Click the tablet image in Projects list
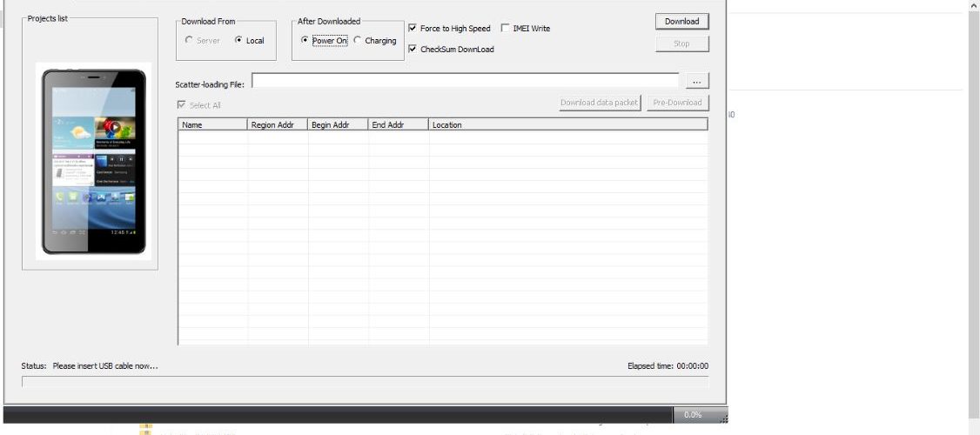This screenshot has height=435, width=980. click(94, 160)
